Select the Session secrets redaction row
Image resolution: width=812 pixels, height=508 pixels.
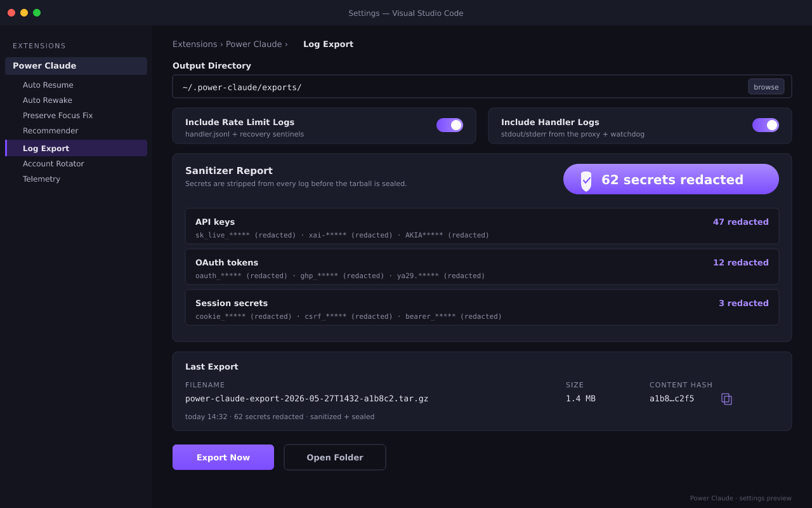[482, 307]
